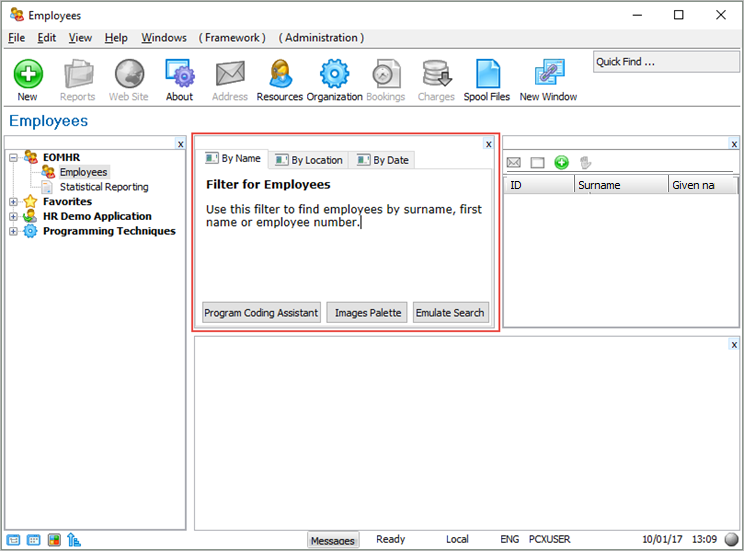Open the View menu
Screen dimensions: 744x551
(80, 37)
